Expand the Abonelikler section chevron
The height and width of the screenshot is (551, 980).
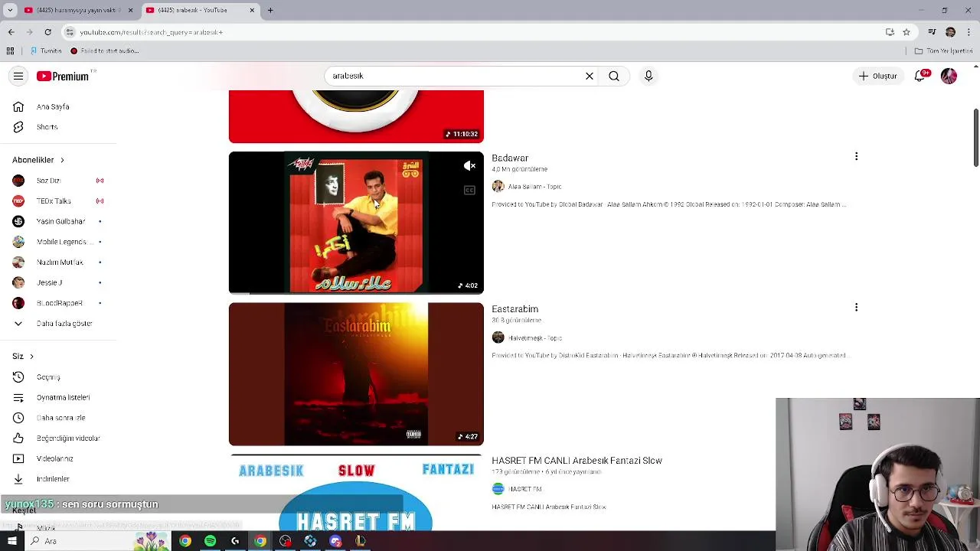tap(62, 160)
